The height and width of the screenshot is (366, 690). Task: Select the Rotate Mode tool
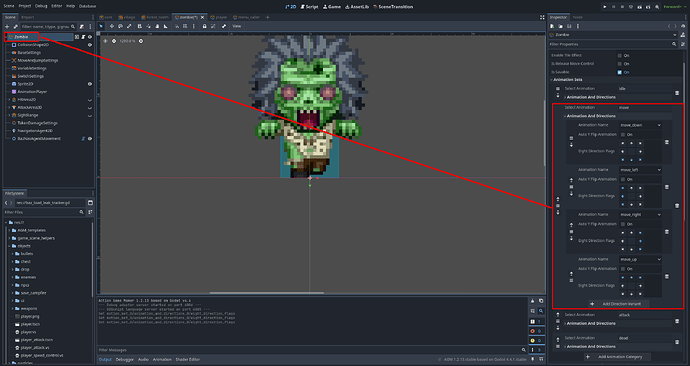point(120,26)
